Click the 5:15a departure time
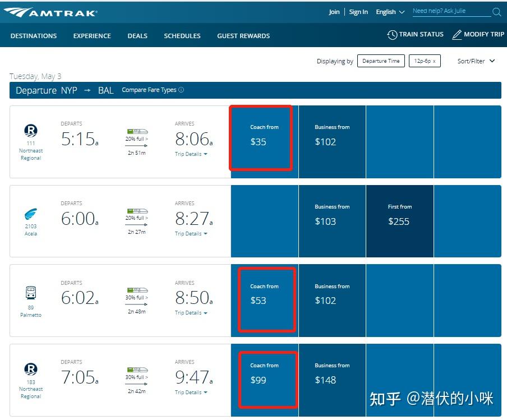 80,139
